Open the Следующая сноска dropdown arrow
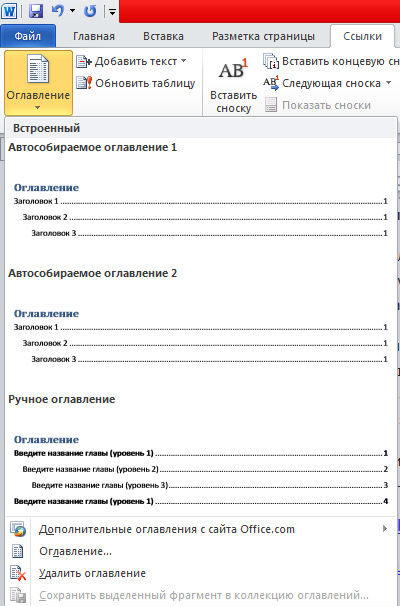The height and width of the screenshot is (606, 400). (x=388, y=83)
